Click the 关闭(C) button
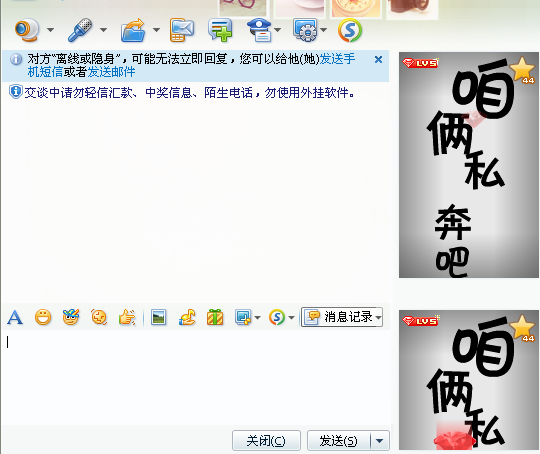The width and height of the screenshot is (540, 454). (266, 441)
